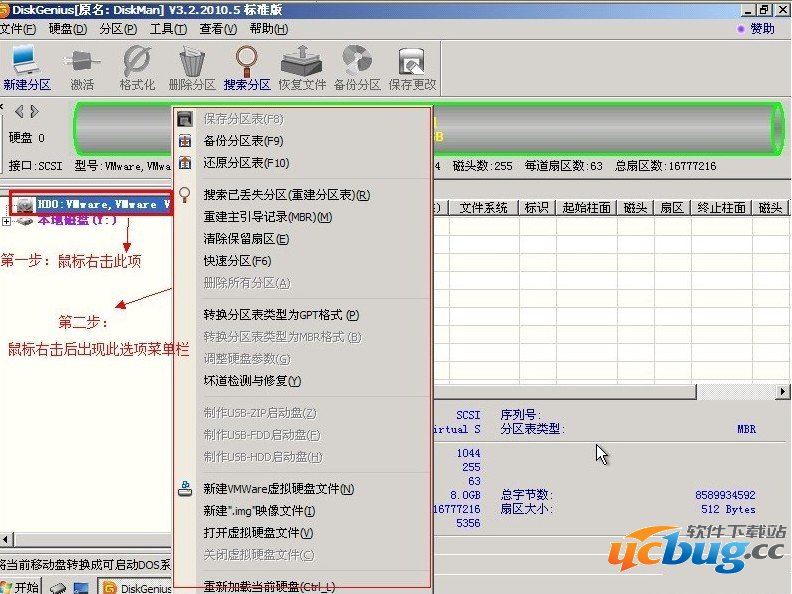Image resolution: width=792 pixels, height=594 pixels.
Task: Click the 总扇区数:16777216 text
Action: [665, 166]
